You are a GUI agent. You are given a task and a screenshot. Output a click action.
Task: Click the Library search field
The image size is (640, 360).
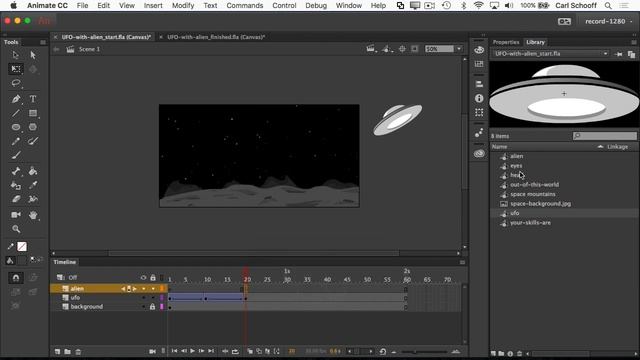[604, 136]
